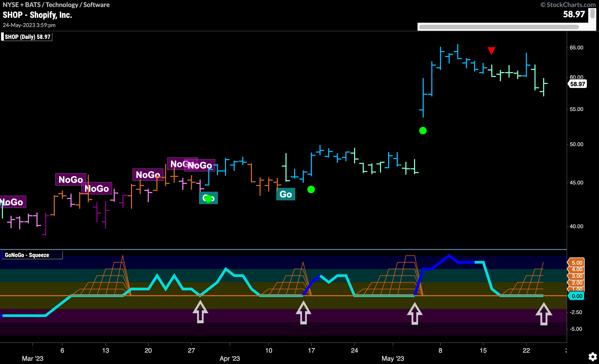
Task: Click the 2.00 orange squeeze level tag
Action: pos(576,283)
